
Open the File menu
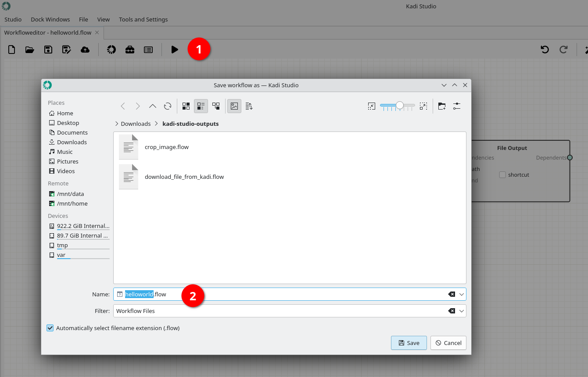83,19
